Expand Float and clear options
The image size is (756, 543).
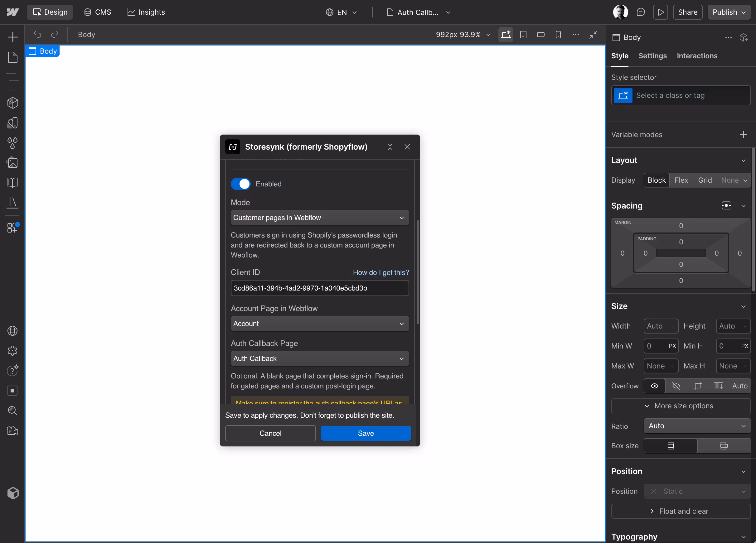click(681, 511)
